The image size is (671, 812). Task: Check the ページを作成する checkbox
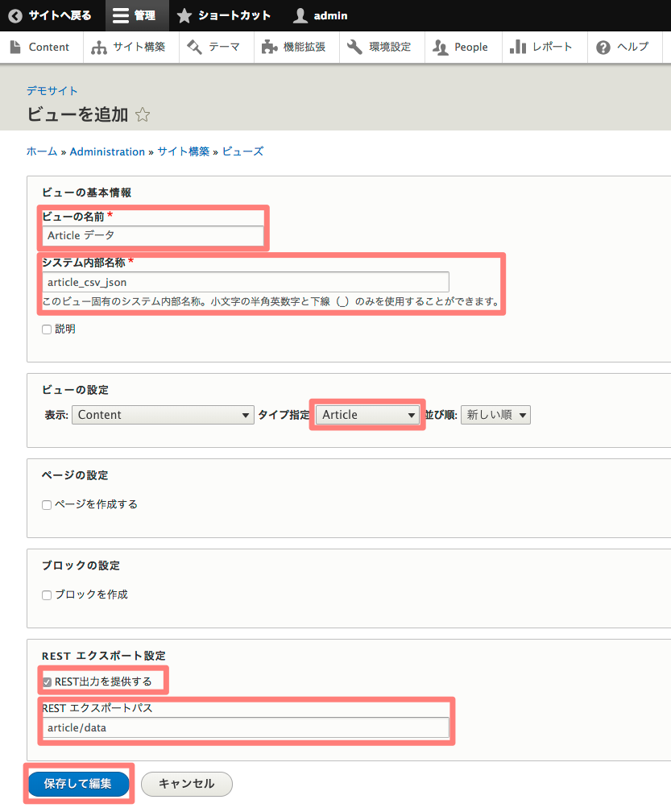[x=47, y=505]
